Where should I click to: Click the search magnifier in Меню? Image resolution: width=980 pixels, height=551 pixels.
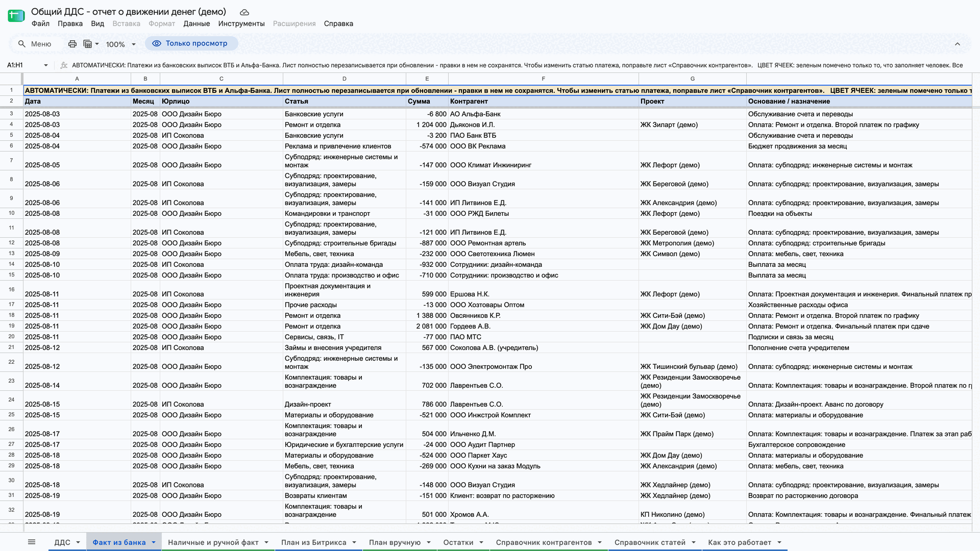(22, 44)
